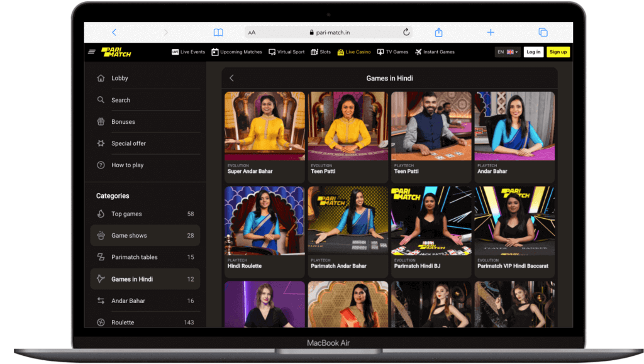Click the Search magnifier icon
The image size is (644, 364).
click(101, 100)
